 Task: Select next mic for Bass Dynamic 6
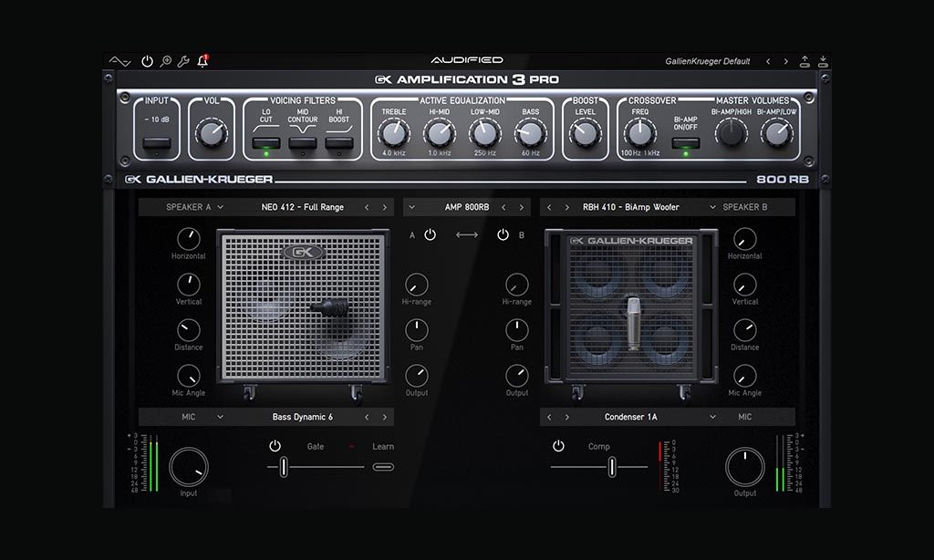pos(385,417)
